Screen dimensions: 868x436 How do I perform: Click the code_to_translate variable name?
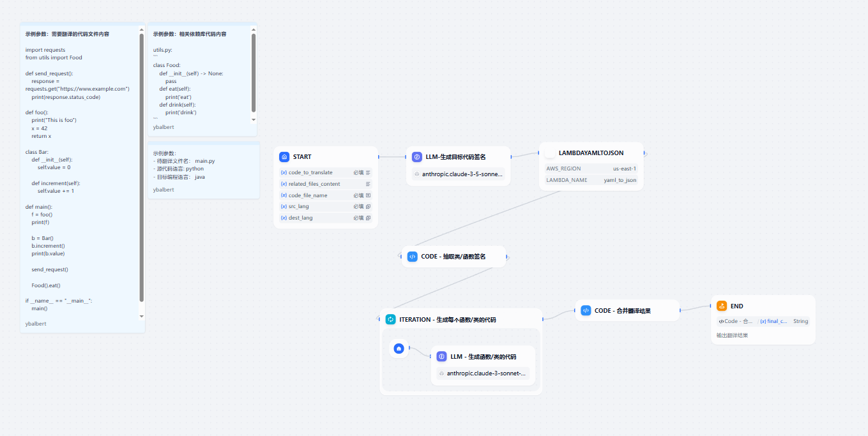point(310,173)
